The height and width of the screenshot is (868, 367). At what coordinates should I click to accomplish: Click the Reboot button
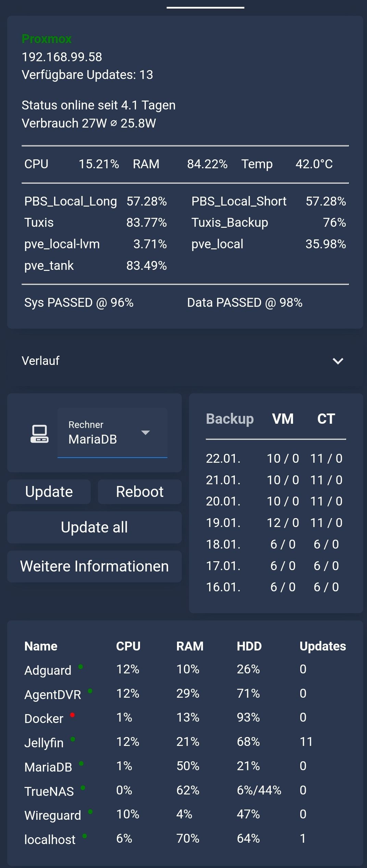pos(140,491)
